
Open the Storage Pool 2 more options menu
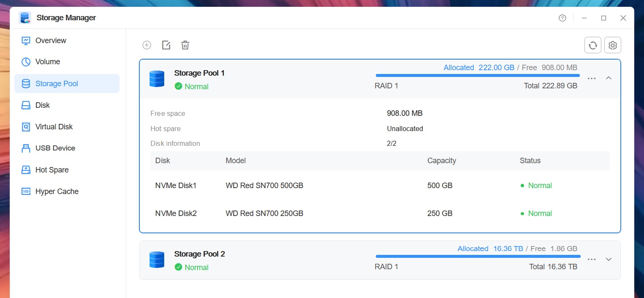(592, 259)
